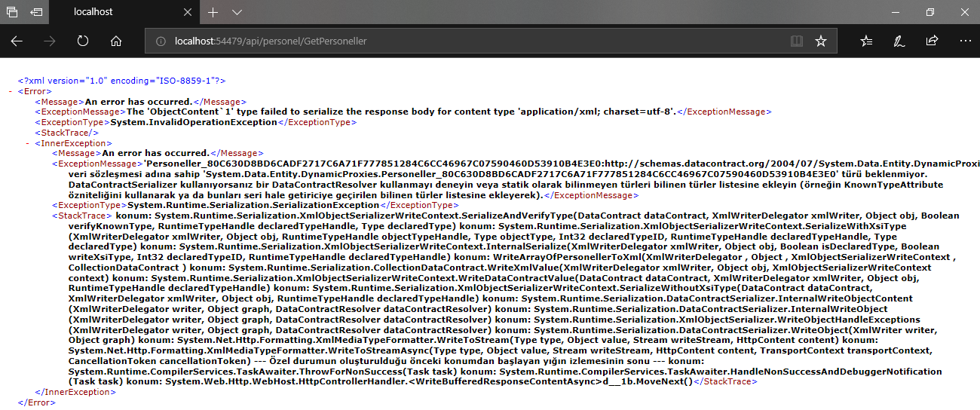Add page to favorites with star
980x410 pixels.
821,41
